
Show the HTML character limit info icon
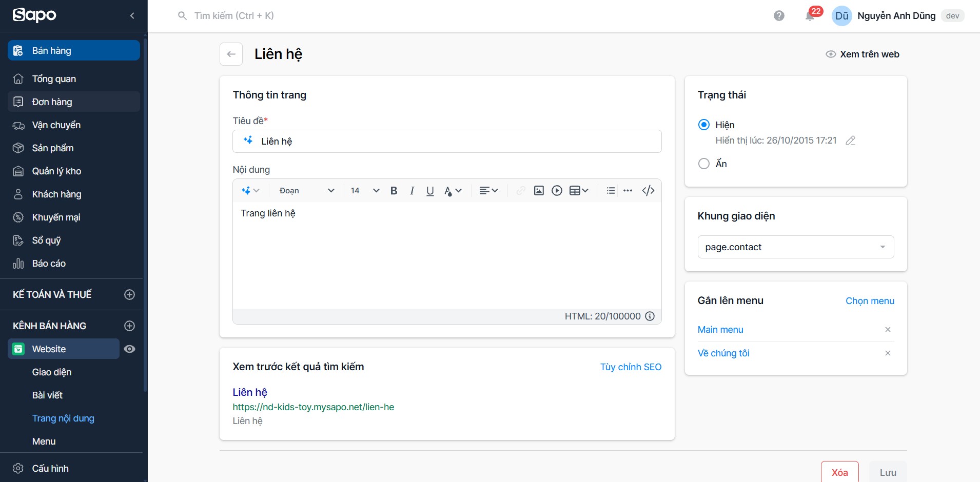650,316
